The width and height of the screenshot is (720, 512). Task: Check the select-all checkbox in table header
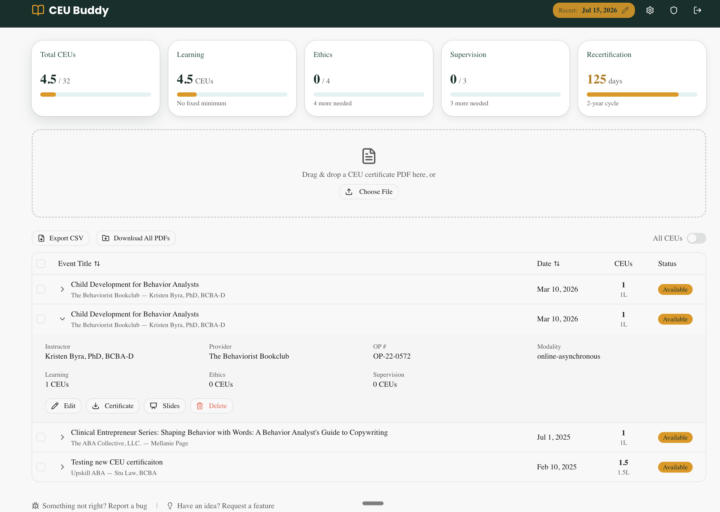(41, 264)
